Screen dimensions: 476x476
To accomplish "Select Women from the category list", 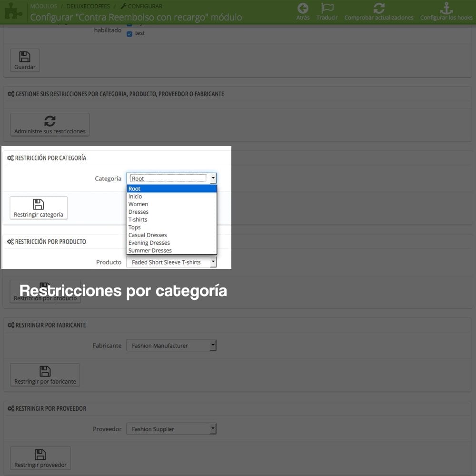I will pos(138,204).
